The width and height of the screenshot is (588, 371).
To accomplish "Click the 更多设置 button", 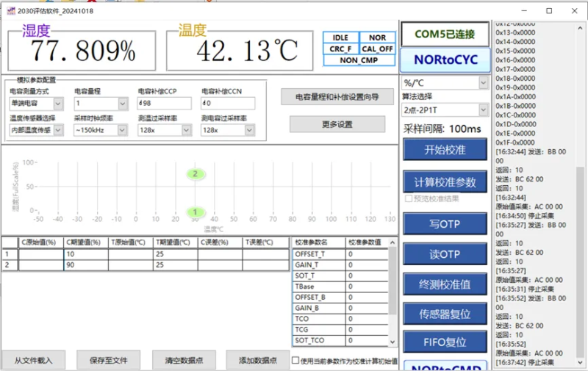I will pos(337,124).
